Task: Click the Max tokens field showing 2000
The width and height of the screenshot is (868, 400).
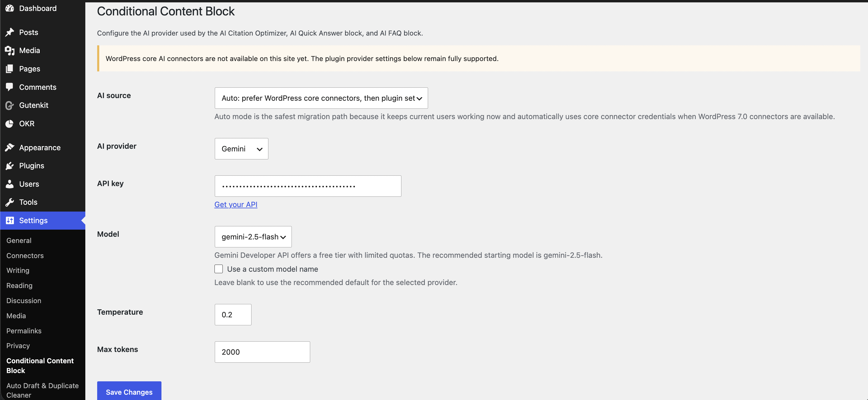Action: (262, 352)
